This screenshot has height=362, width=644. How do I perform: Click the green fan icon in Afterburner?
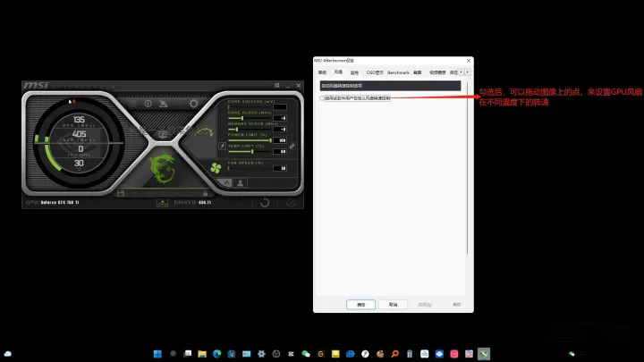(x=216, y=167)
